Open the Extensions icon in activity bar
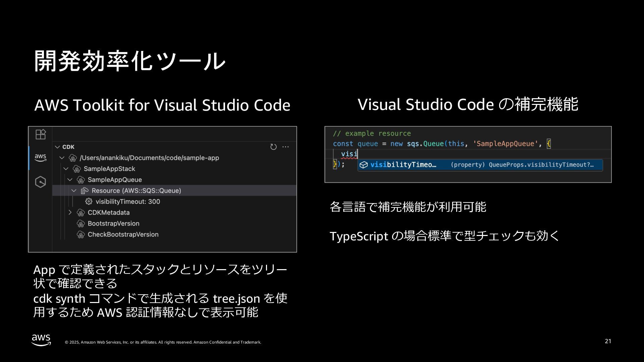 pyautogui.click(x=41, y=134)
